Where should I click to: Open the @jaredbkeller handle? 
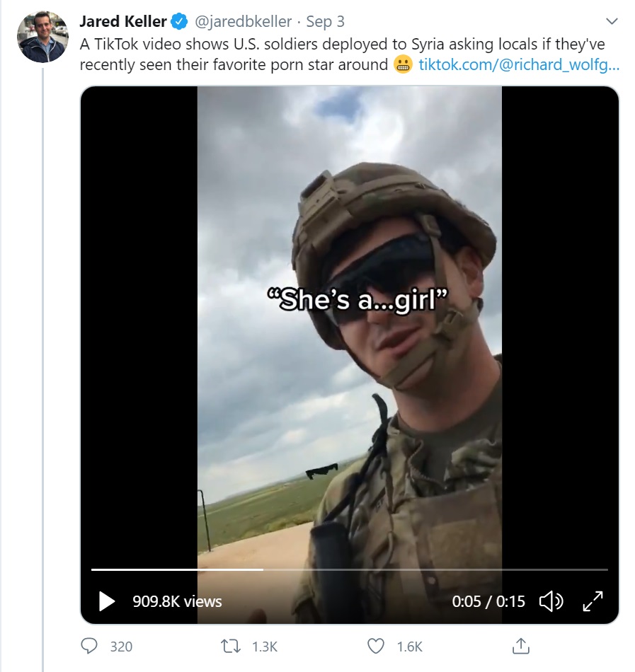[243, 22]
